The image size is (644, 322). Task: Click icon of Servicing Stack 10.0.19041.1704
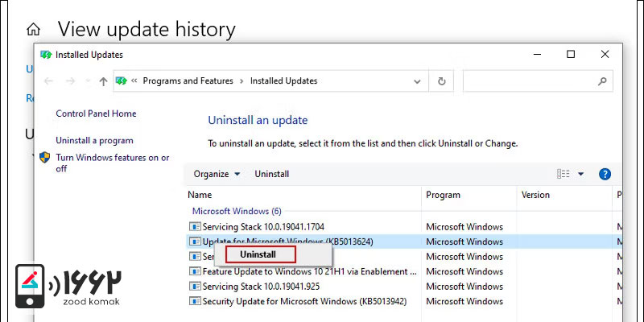tap(195, 226)
